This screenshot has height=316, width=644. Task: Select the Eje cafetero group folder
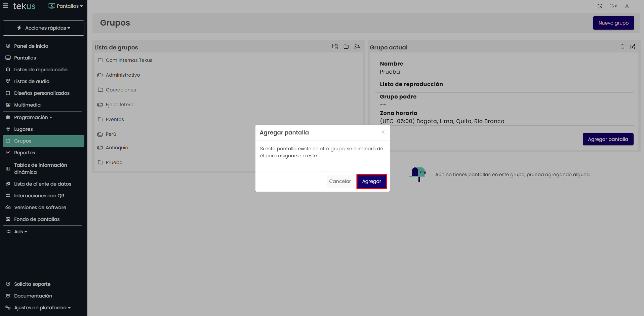pyautogui.click(x=119, y=105)
